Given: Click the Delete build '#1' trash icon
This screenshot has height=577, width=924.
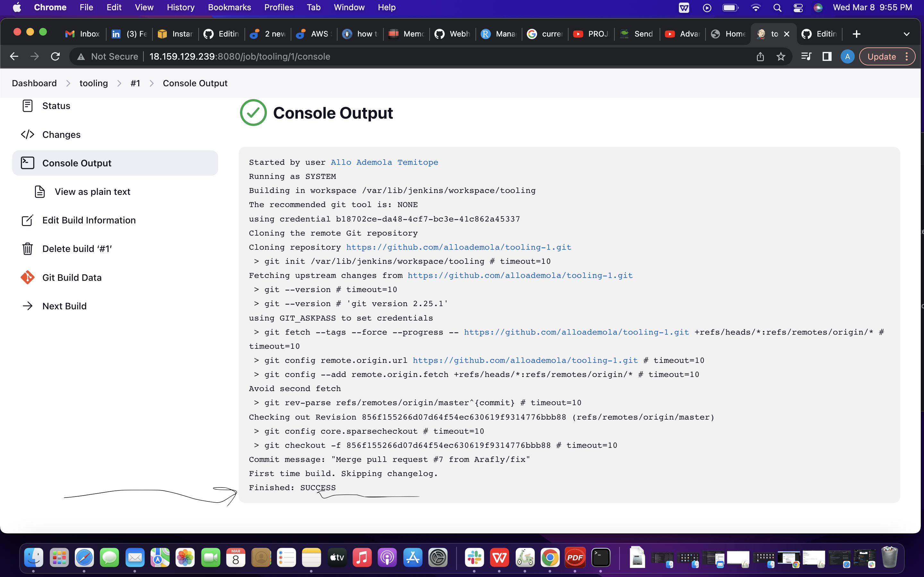Looking at the screenshot, I should [28, 248].
